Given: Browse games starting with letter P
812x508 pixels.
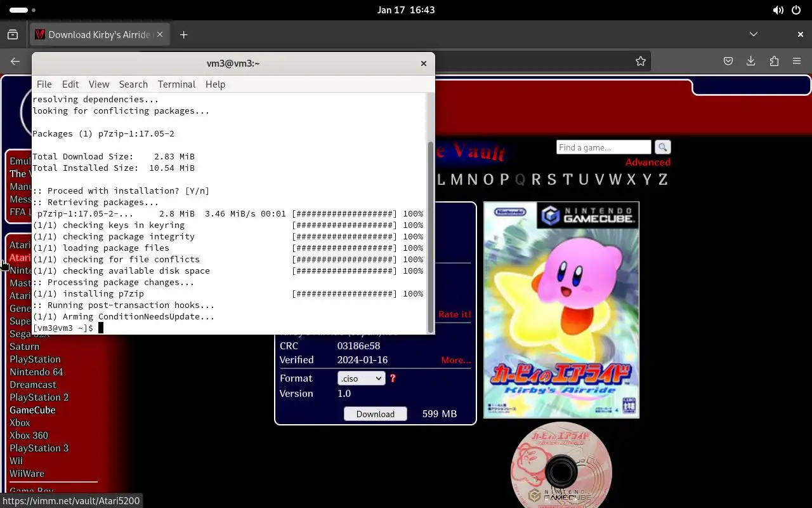Looking at the screenshot, I should pyautogui.click(x=504, y=179).
